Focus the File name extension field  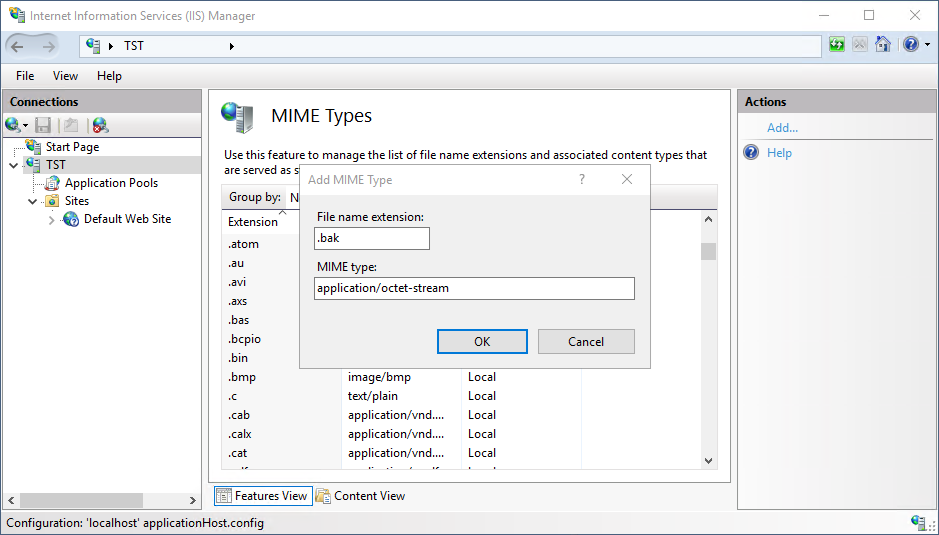[372, 238]
